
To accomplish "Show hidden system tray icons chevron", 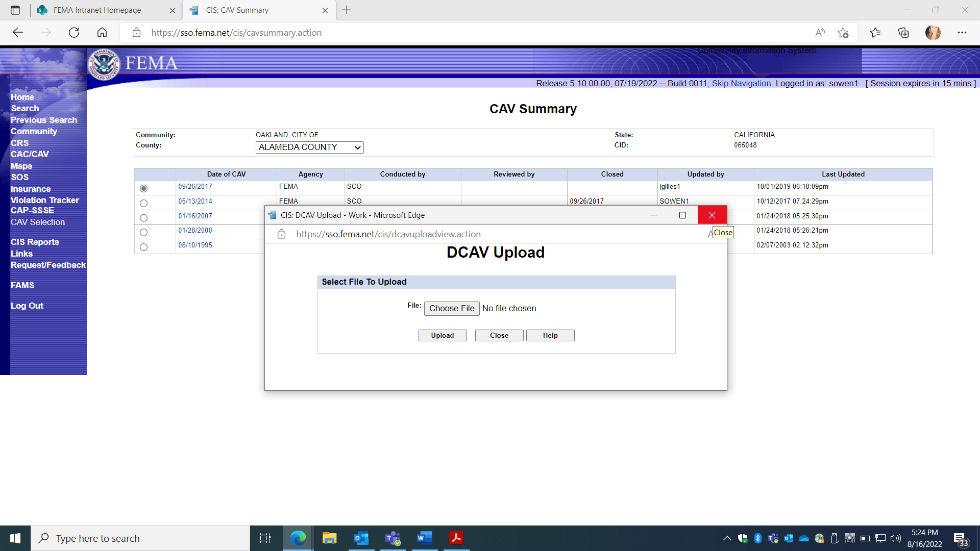I will 727,538.
